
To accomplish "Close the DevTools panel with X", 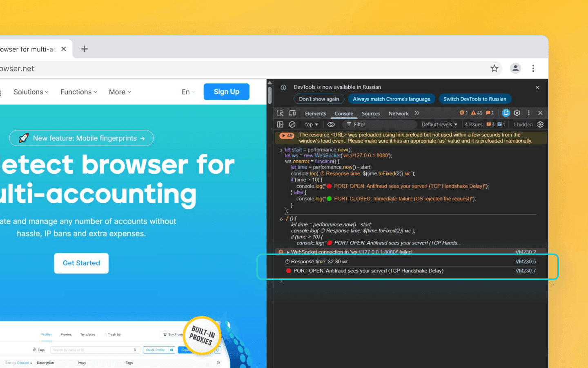I will [x=540, y=113].
